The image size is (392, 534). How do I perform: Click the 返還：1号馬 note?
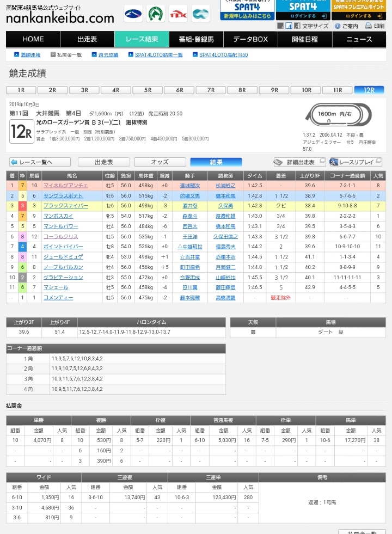[x=322, y=502]
